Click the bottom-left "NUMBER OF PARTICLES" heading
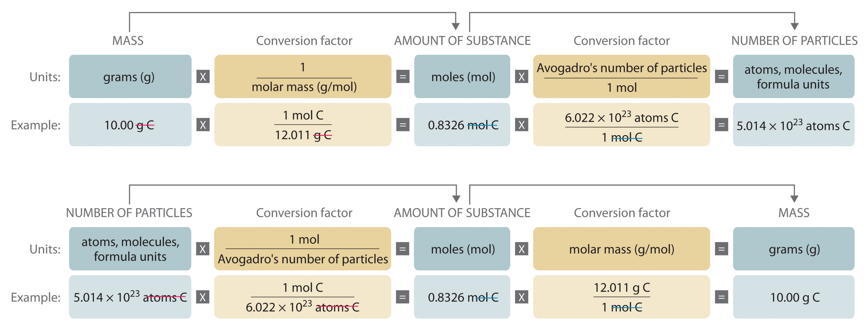The image size is (868, 327). tap(129, 213)
